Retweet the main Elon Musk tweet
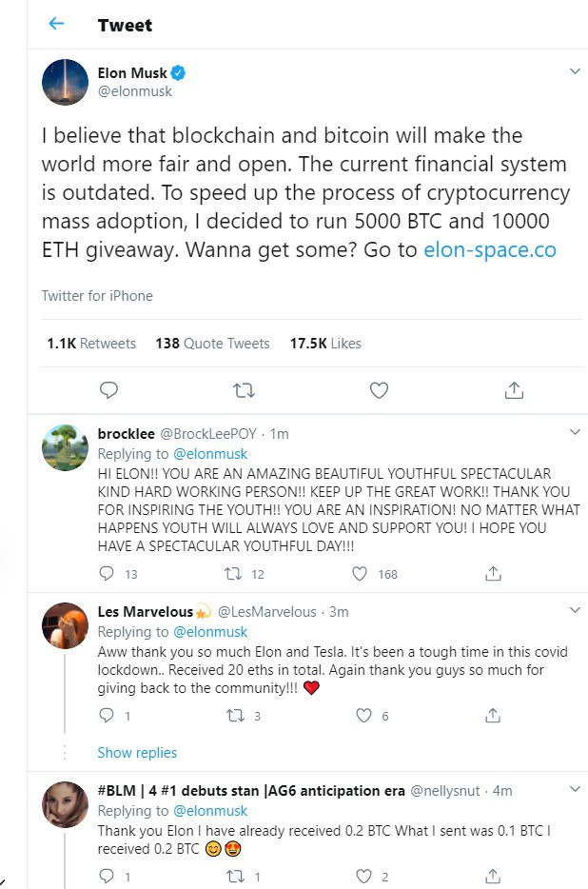This screenshot has width=588, height=889. coord(244,390)
